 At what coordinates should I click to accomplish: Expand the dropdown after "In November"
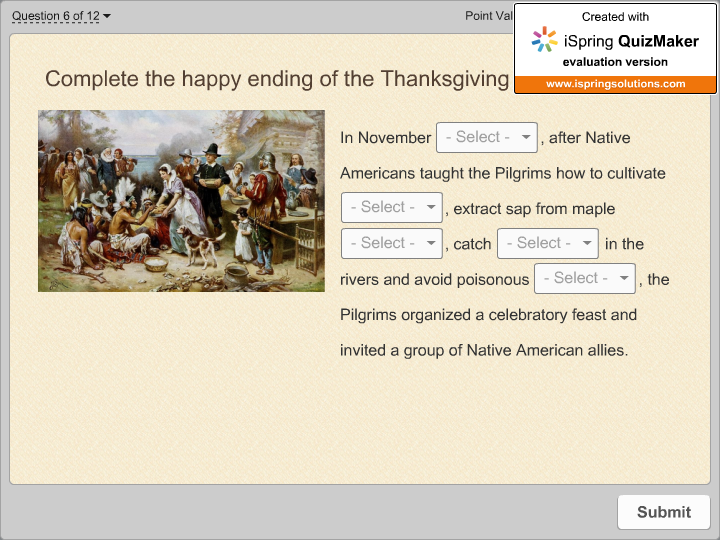click(x=487, y=137)
